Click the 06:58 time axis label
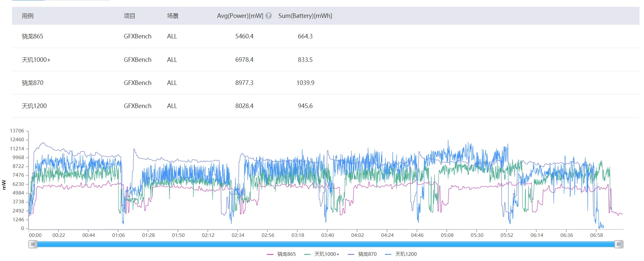This screenshot has width=644, height=261. click(x=596, y=235)
